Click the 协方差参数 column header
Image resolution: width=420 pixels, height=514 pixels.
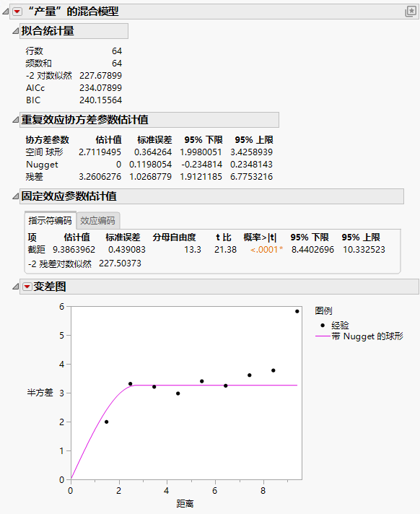48,140
